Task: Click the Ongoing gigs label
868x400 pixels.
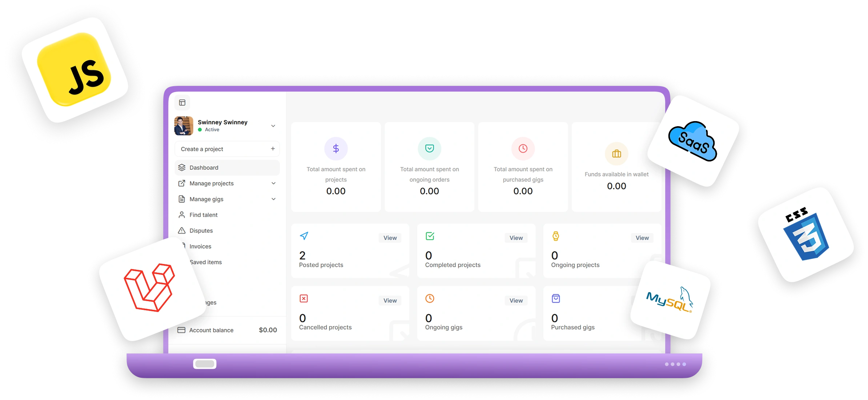Action: pyautogui.click(x=444, y=327)
